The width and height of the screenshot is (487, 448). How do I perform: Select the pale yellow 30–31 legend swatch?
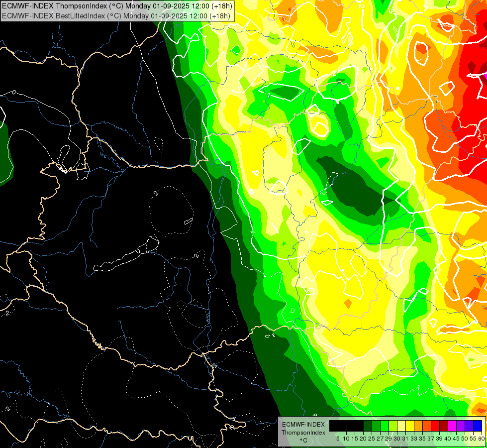[x=401, y=426]
